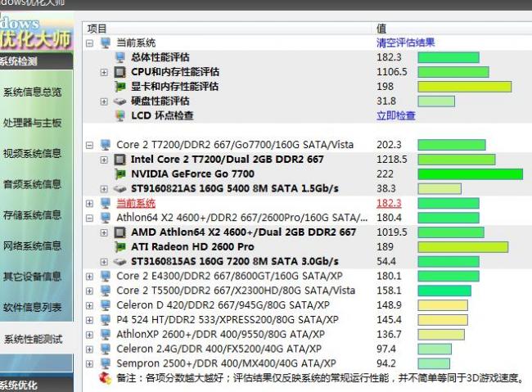532x392 pixels.
Task: Expand ST9160821AS disk sub-scores
Action: click(x=104, y=189)
